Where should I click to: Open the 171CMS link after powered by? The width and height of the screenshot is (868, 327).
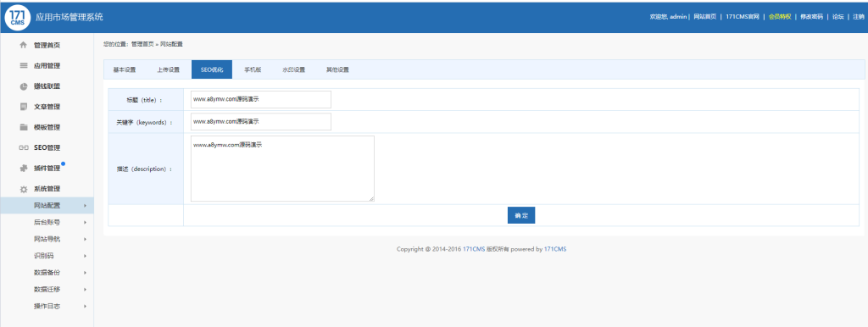555,249
